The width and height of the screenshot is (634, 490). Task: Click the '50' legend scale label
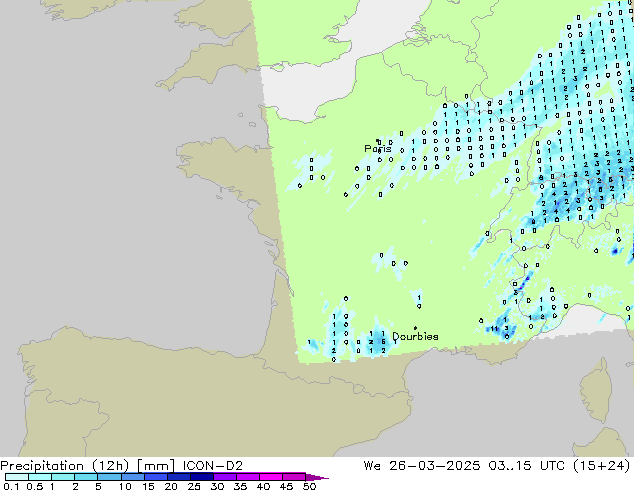pos(309,486)
